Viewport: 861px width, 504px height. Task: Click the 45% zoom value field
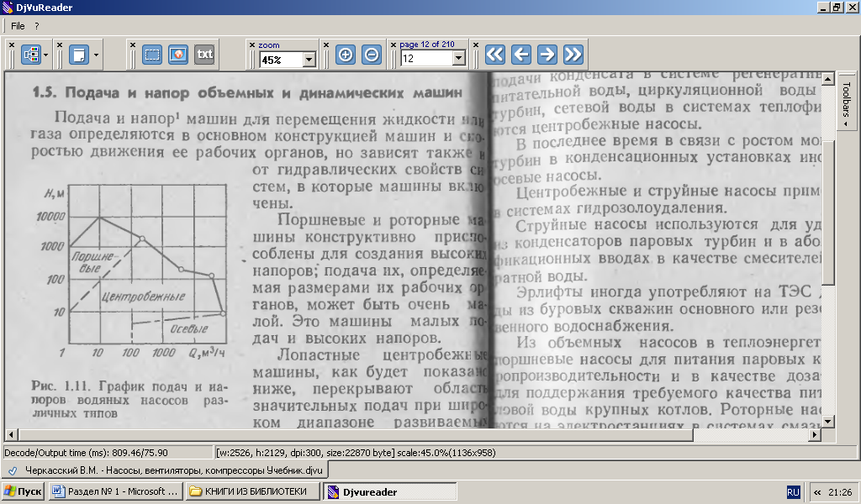(x=281, y=60)
